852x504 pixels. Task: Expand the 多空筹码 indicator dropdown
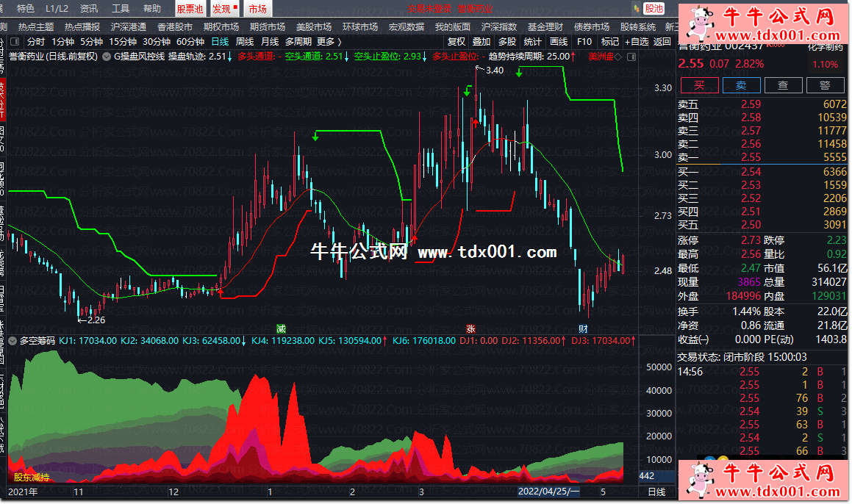point(13,341)
